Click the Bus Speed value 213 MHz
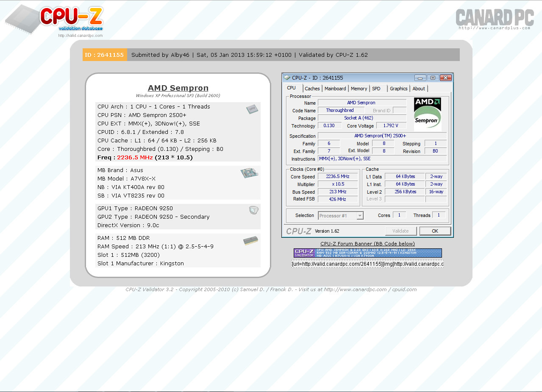The width and height of the screenshot is (542, 392). [338, 192]
